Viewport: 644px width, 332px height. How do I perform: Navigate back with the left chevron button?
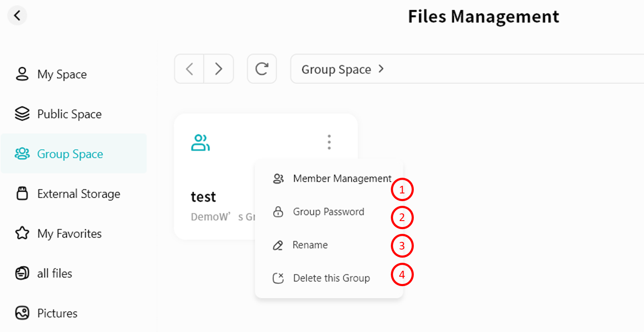pyautogui.click(x=189, y=69)
